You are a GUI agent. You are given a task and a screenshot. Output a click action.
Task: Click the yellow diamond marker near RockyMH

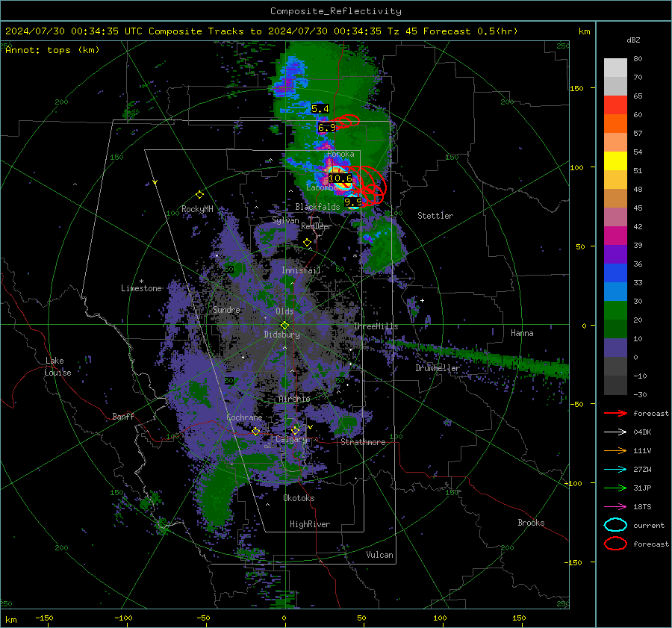pos(199,195)
